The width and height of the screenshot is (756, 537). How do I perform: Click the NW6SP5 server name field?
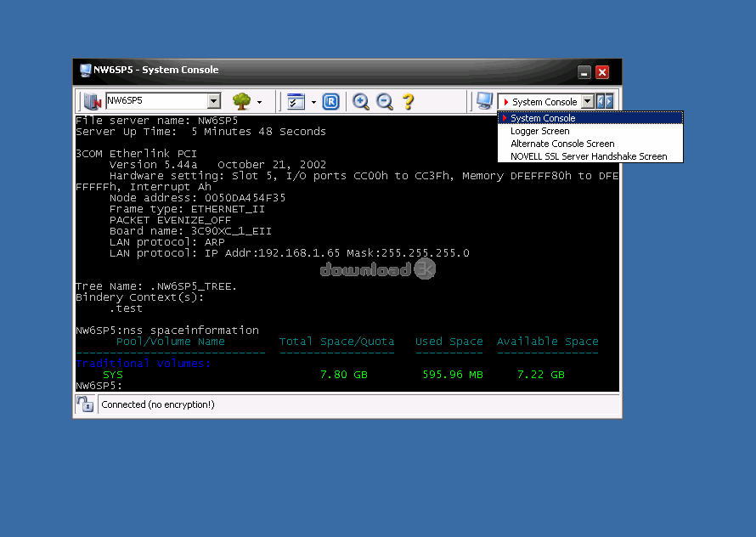[155, 101]
